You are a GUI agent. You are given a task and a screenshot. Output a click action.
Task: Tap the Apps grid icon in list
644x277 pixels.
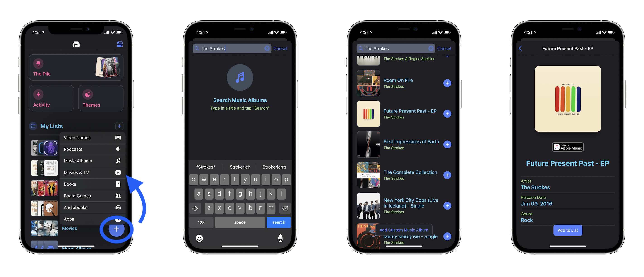(118, 219)
